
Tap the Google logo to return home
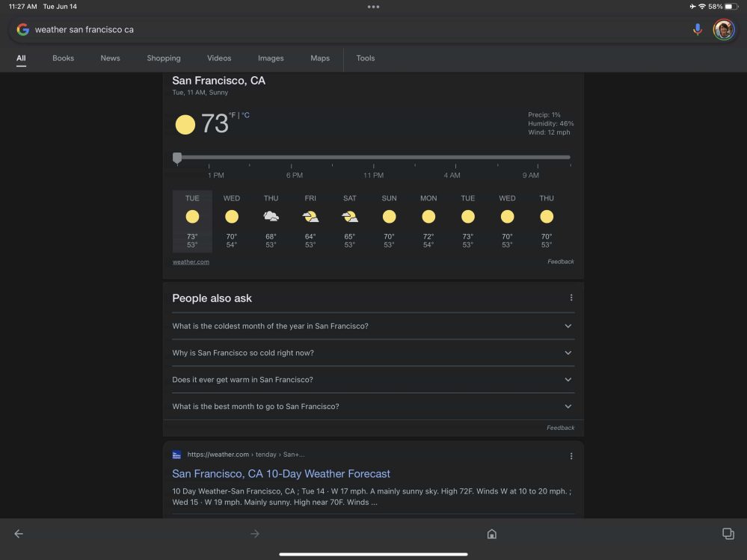[x=23, y=29]
